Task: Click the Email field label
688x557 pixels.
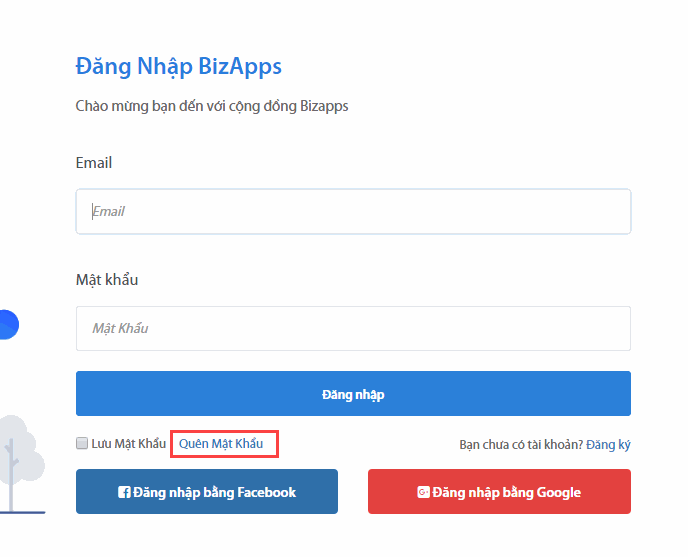Action: [x=94, y=163]
